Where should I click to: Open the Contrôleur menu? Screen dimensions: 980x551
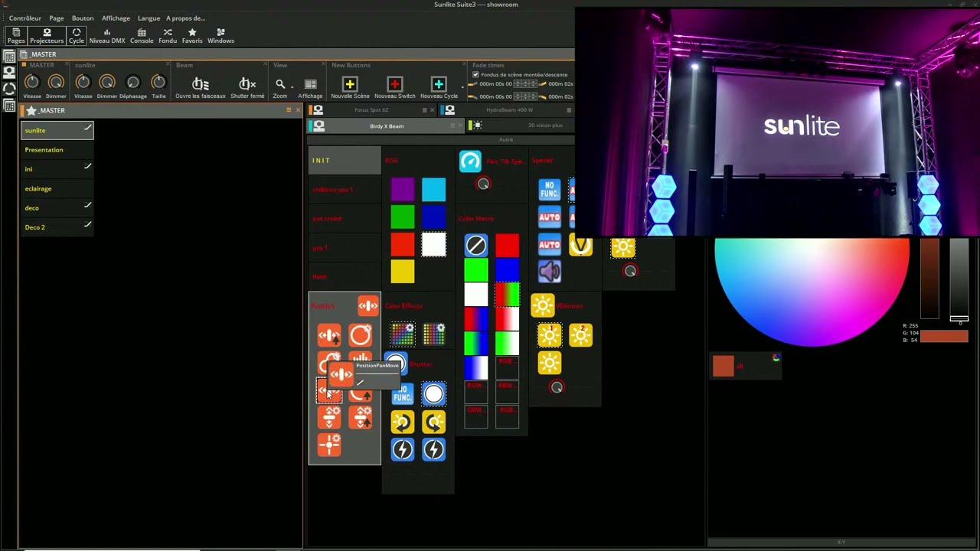click(25, 18)
